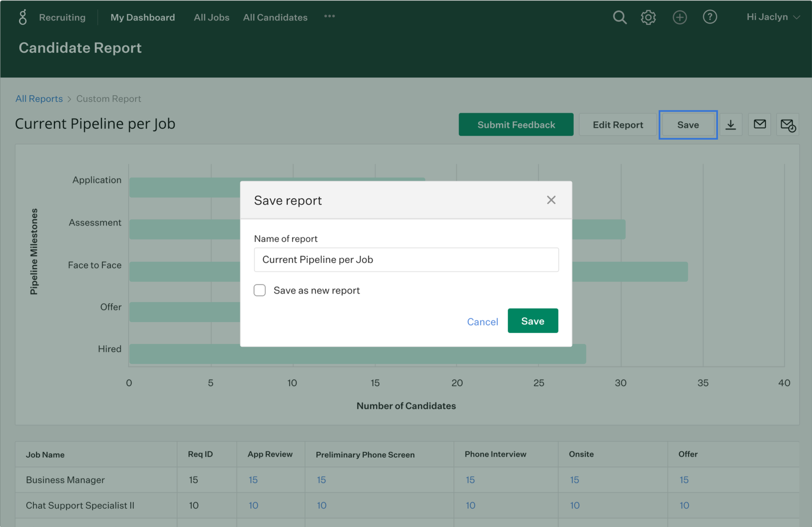Open the global search icon
This screenshot has width=812, height=527.
pos(620,18)
